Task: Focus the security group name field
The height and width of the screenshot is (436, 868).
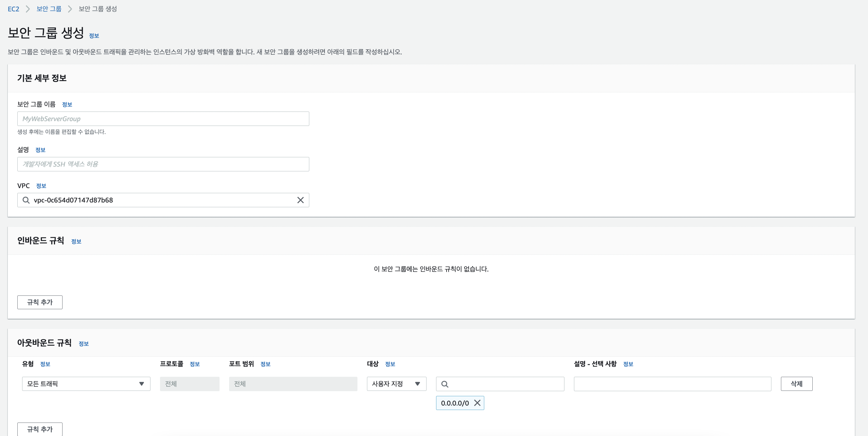Action: 163,119
